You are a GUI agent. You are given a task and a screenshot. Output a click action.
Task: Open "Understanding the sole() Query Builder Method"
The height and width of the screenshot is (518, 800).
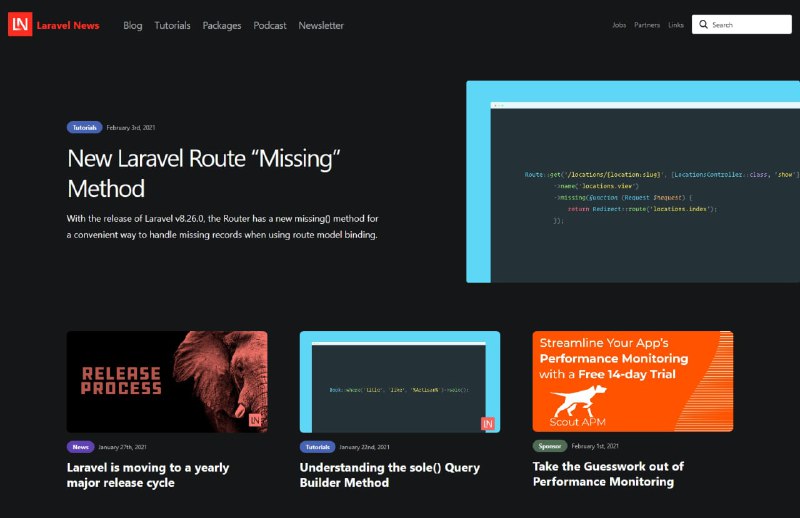390,475
